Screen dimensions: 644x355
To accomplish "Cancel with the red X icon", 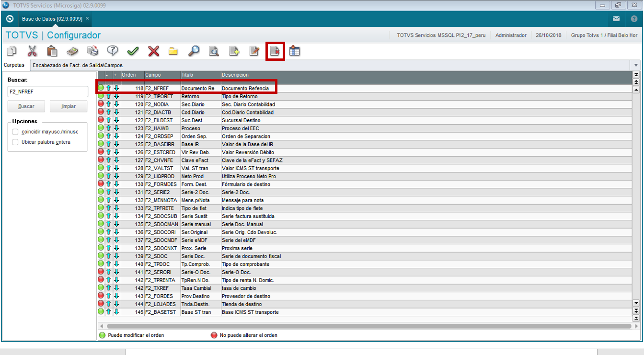I will 153,51.
